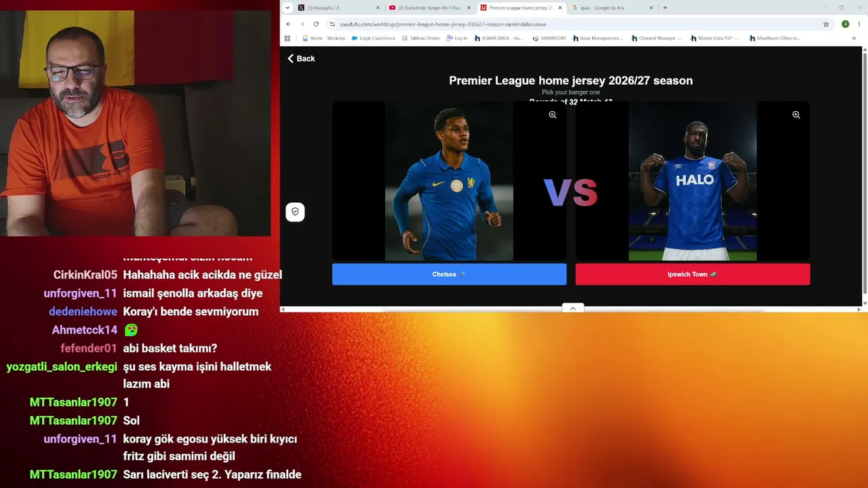
Task: Select the Premier League home jersey tab
Action: pyautogui.click(x=521, y=7)
